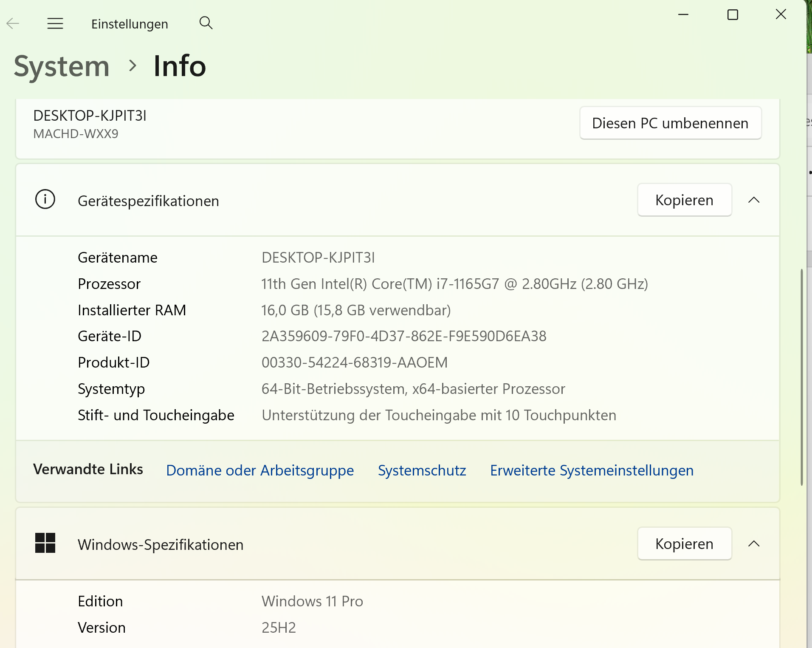
Task: Select the Gerätename value DESKTOP-KJPIT3I
Action: [319, 258]
